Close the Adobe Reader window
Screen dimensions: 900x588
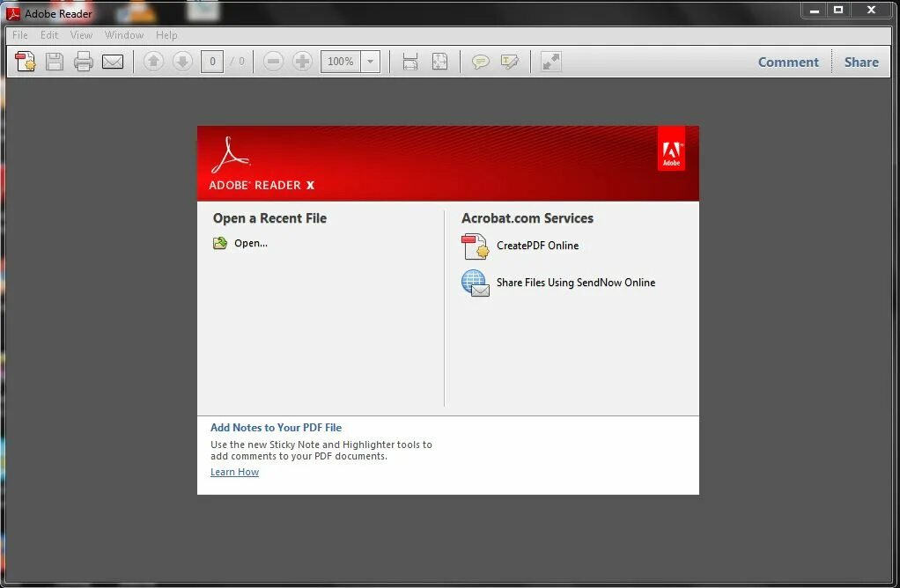pyautogui.click(x=871, y=11)
